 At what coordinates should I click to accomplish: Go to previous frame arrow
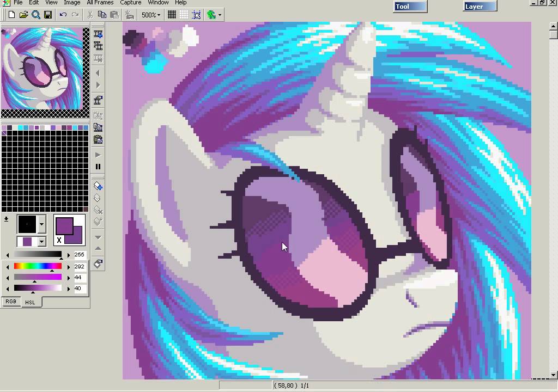[x=98, y=73]
